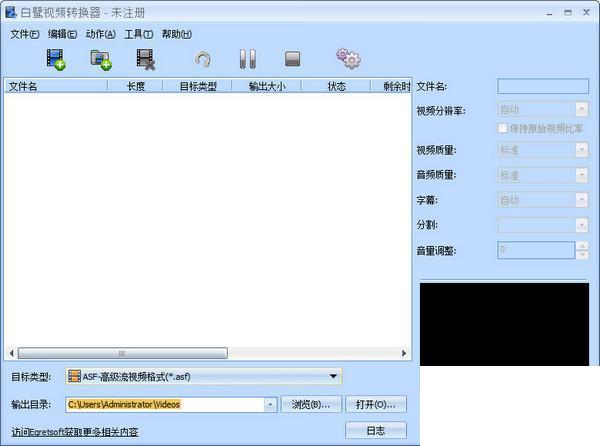Open the 动作(A) menu
Image resolution: width=600 pixels, height=446 pixels.
[x=100, y=34]
